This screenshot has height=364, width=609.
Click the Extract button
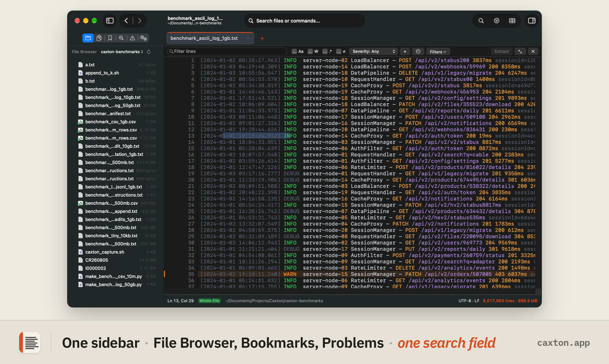tap(501, 51)
